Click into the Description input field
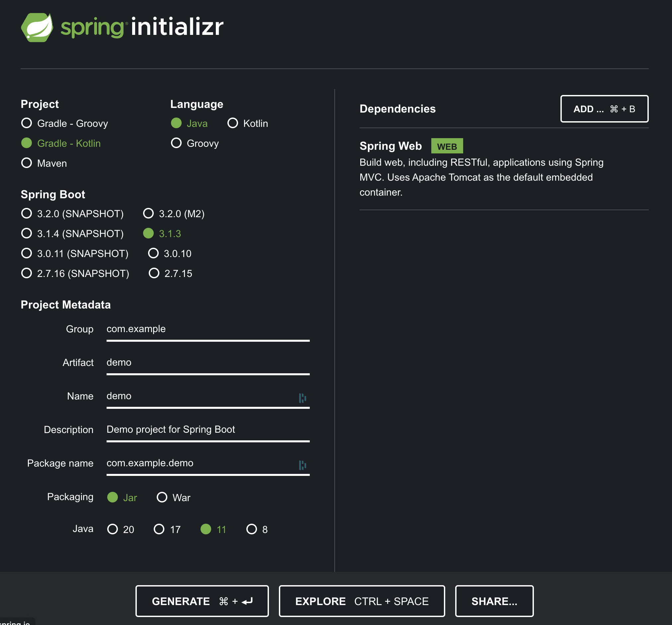 [208, 430]
